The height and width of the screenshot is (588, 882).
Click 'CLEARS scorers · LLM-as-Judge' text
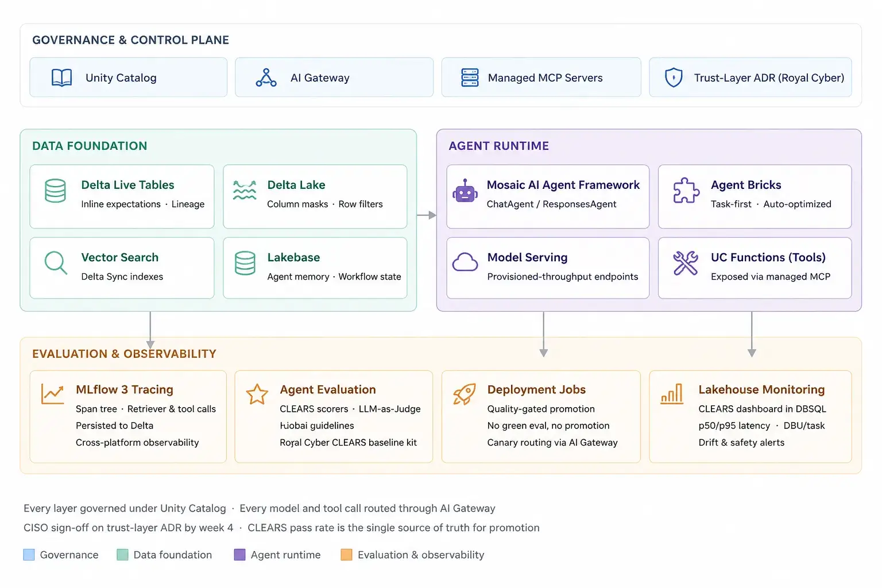pyautogui.click(x=350, y=409)
